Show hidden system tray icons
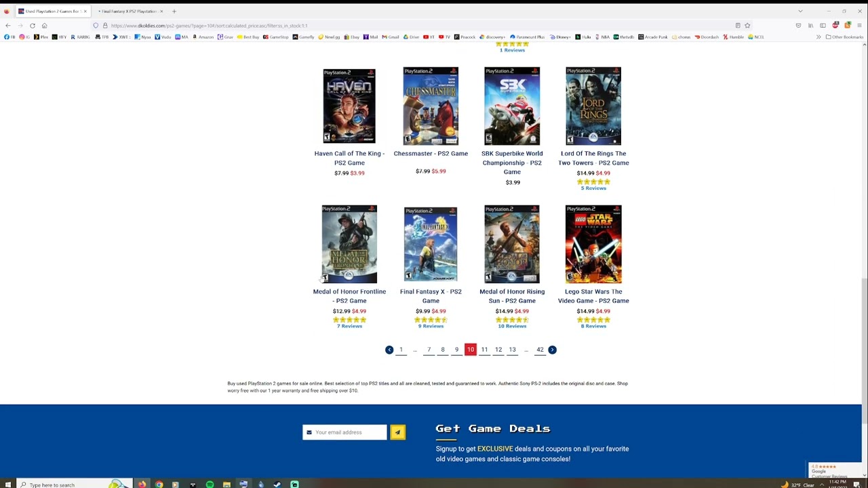This screenshot has width=868, height=488. click(821, 485)
